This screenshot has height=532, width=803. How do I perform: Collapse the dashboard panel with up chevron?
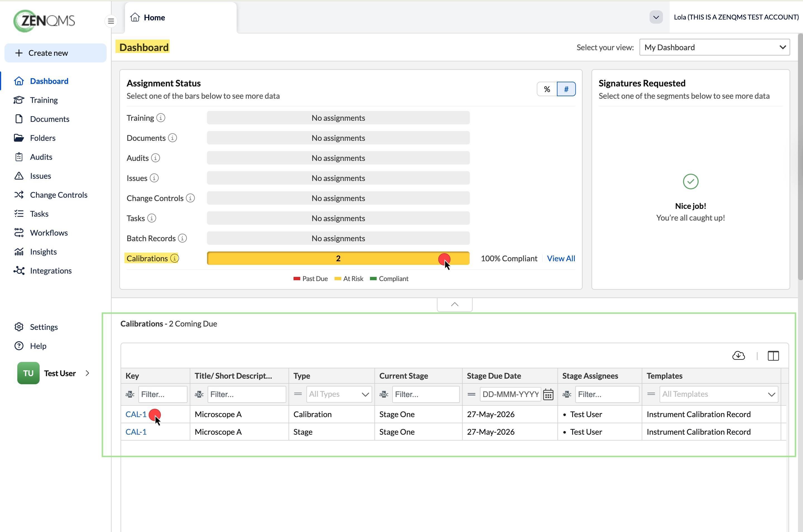click(455, 304)
